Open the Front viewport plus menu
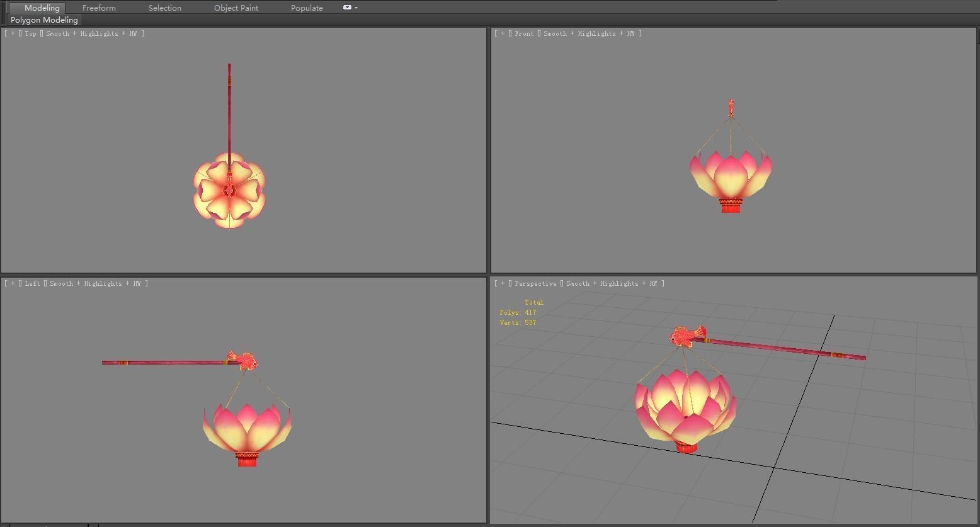 [503, 33]
